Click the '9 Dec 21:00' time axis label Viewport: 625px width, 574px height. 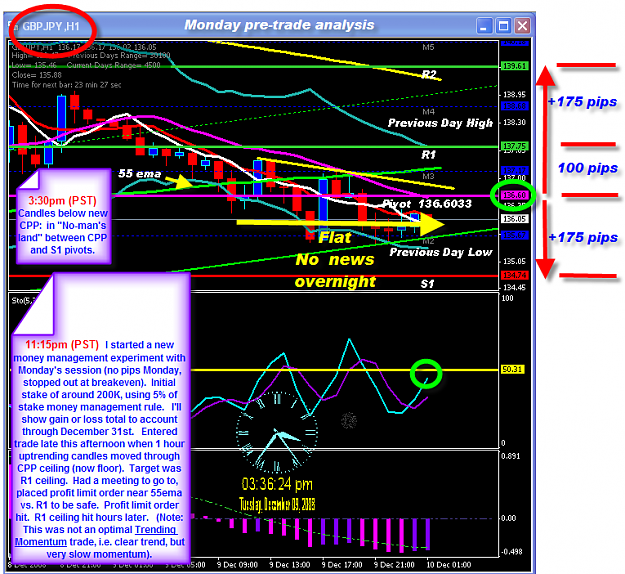click(394, 565)
